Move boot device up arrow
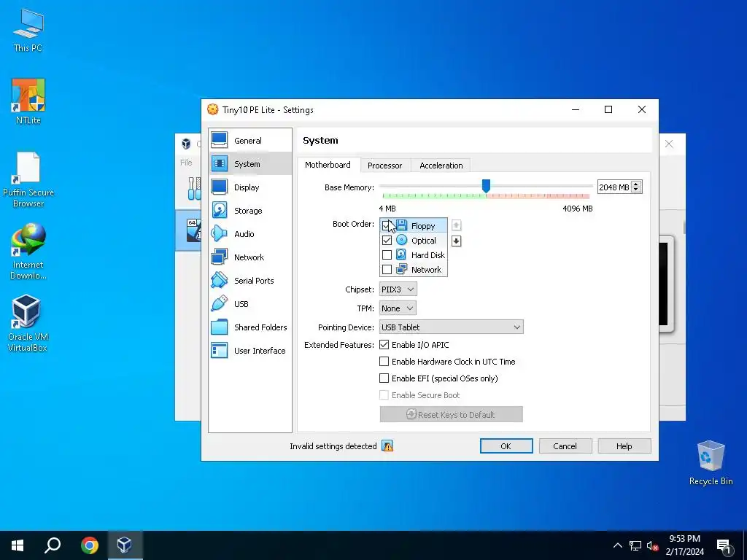 pos(456,225)
